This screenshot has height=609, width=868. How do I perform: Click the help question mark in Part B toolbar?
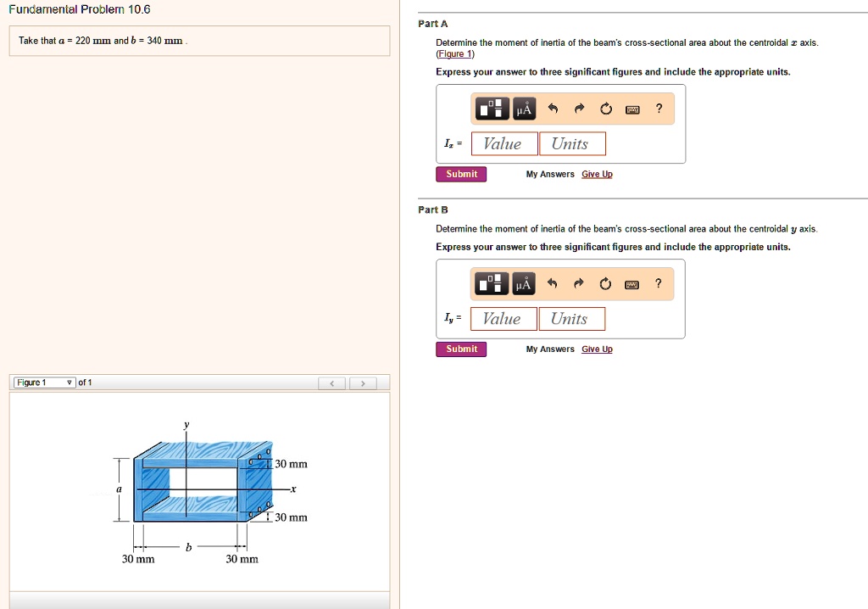click(x=659, y=283)
